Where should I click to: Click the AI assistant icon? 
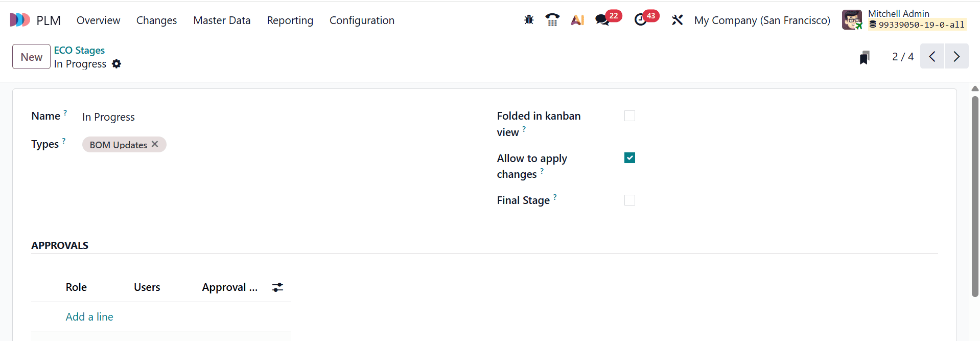[577, 20]
